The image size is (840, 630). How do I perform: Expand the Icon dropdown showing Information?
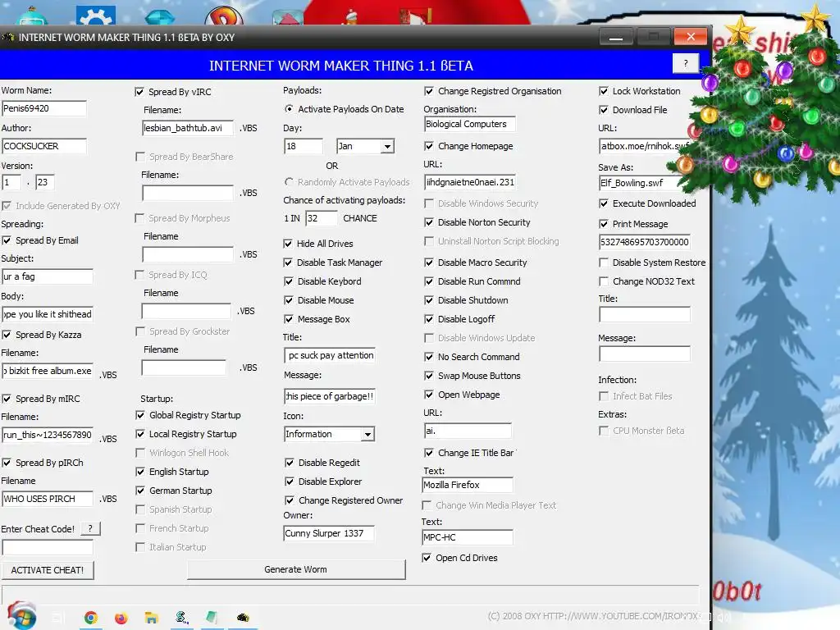[x=367, y=434]
